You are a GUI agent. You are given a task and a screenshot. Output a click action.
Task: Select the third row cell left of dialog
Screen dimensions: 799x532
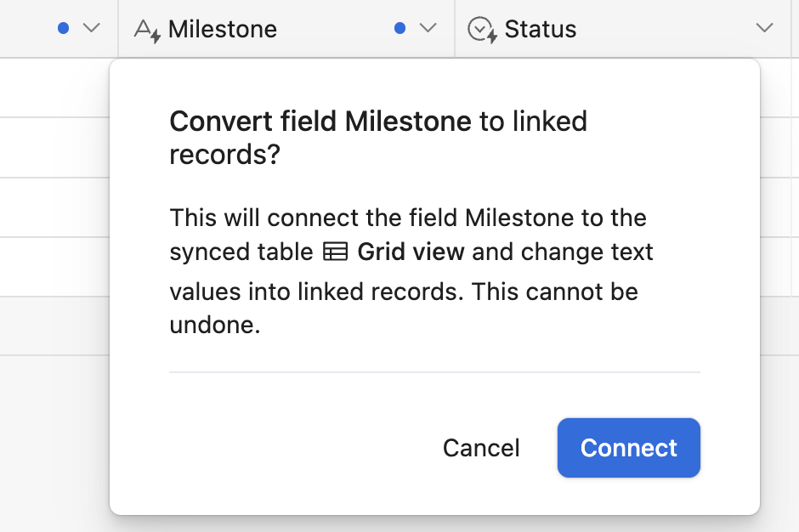coord(54,207)
